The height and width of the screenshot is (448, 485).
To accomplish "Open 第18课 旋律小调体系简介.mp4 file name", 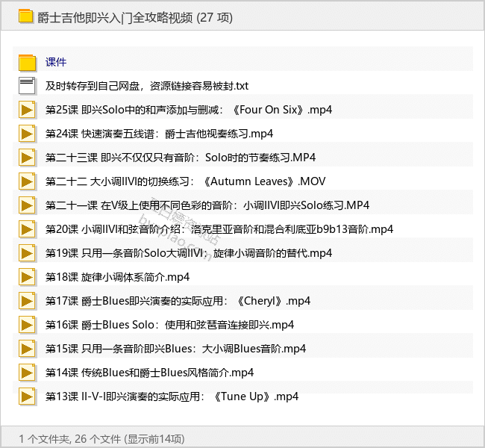I will (x=118, y=277).
